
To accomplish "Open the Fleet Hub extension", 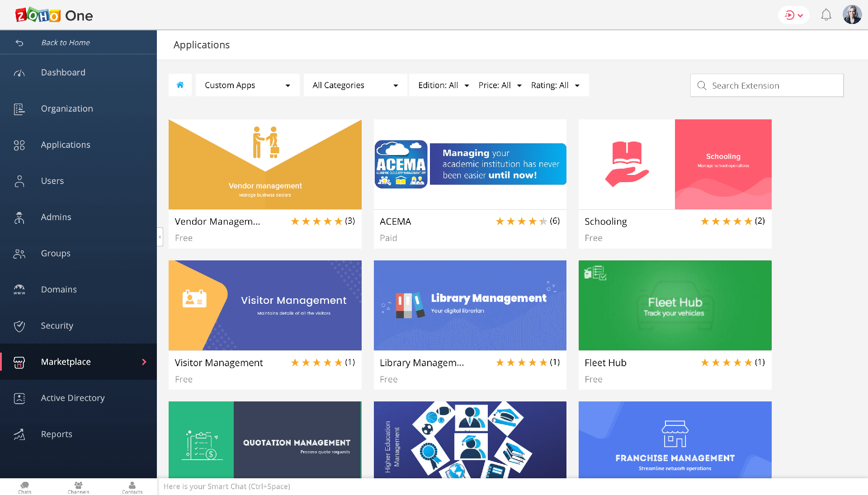I will [x=675, y=305].
